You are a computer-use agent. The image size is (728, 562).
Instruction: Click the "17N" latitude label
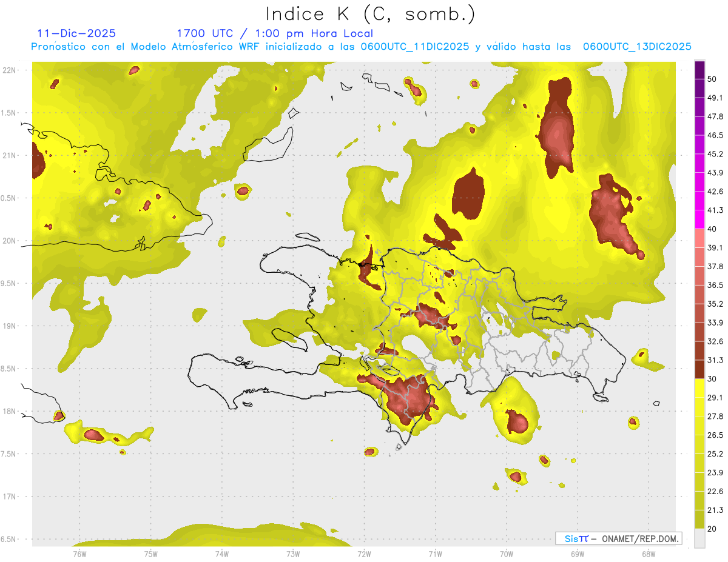[9, 497]
